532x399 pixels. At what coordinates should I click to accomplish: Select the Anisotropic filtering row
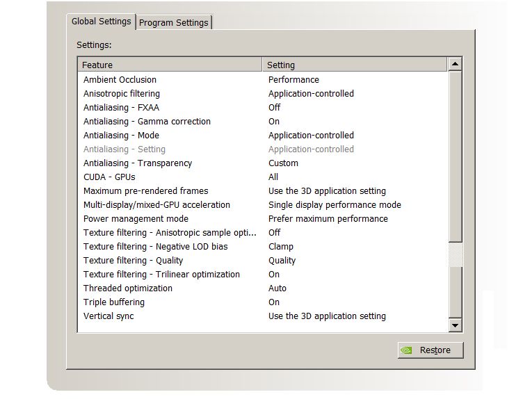[x=122, y=94]
